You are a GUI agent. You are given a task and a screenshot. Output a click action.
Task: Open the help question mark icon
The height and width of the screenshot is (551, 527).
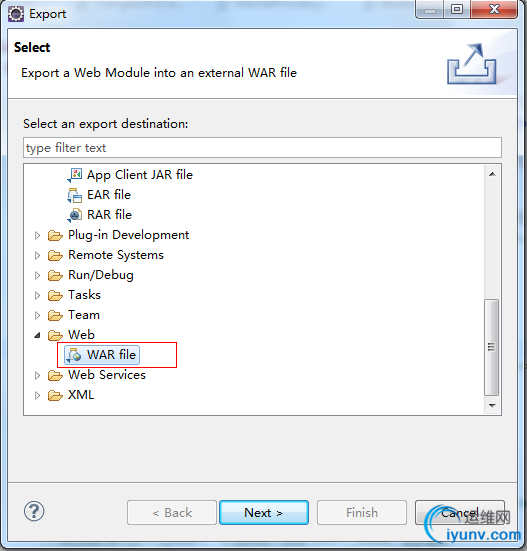34,511
